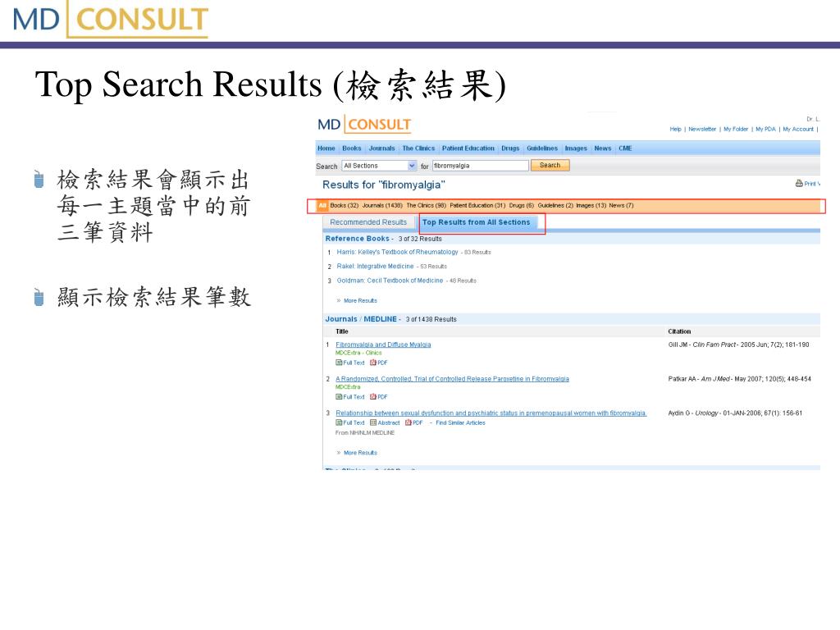The width and height of the screenshot is (840, 630).
Task: Filter results by Drugs (6)
Action: 521,206
